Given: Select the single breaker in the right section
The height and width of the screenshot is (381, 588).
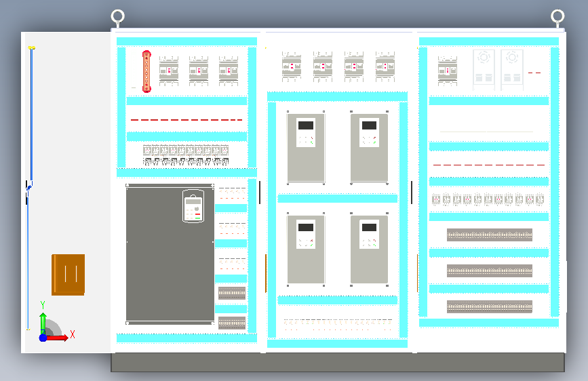Looking at the screenshot, I should point(448,71).
